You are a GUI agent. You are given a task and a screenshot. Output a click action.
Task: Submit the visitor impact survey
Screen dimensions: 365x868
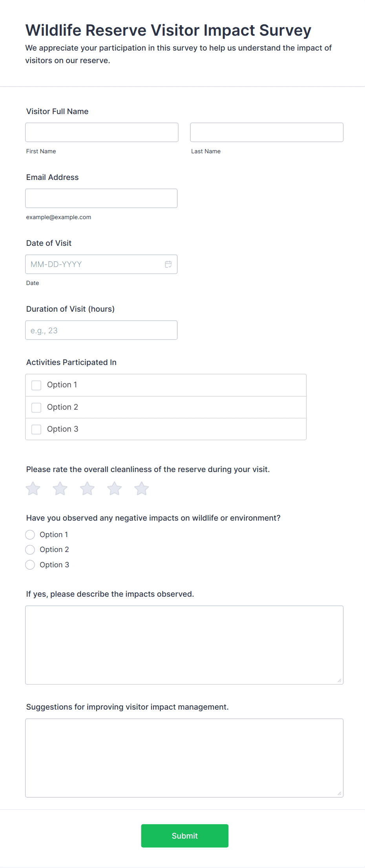(x=184, y=836)
